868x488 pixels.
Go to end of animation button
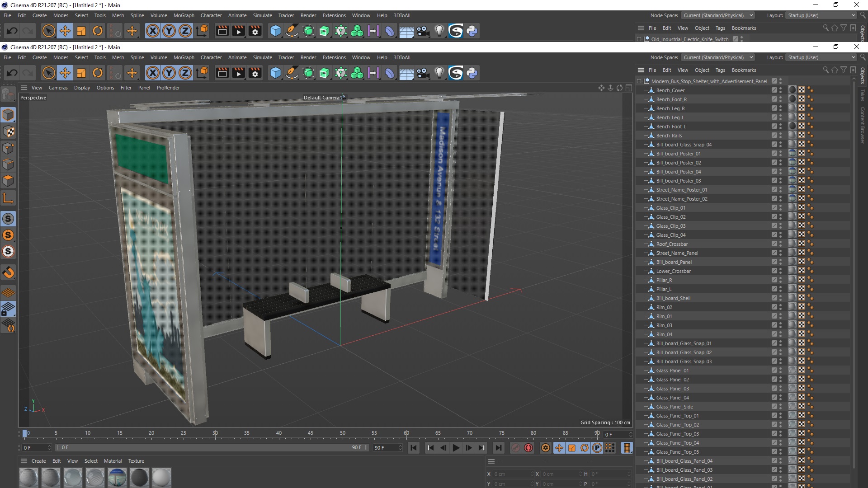coord(498,448)
